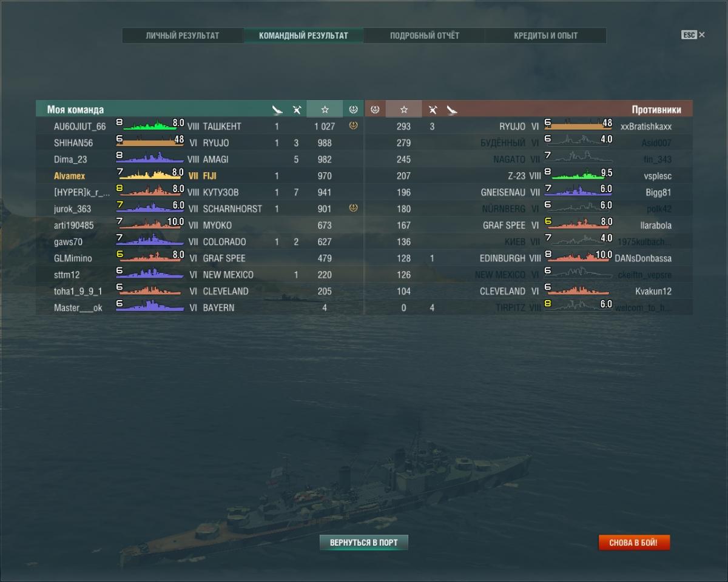Viewport: 728px width, 582px height.
Task: Select enemy player xxBratishkaxx with Ryujo
Action: [528, 126]
